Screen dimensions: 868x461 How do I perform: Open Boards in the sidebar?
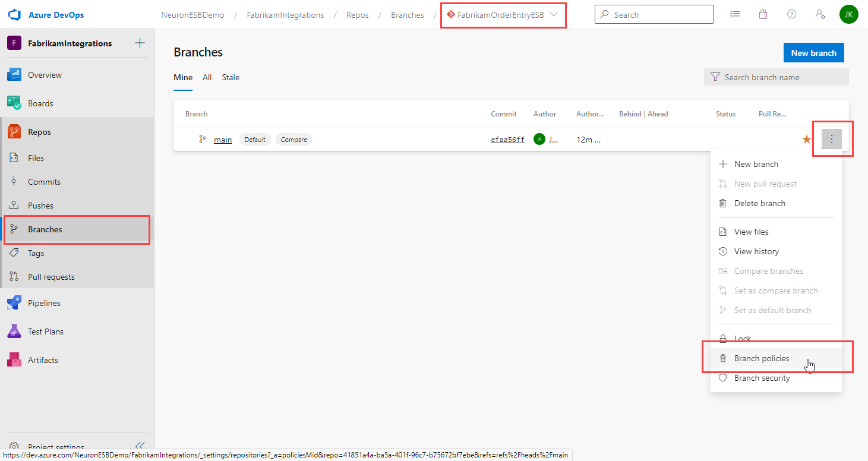pyautogui.click(x=77, y=103)
